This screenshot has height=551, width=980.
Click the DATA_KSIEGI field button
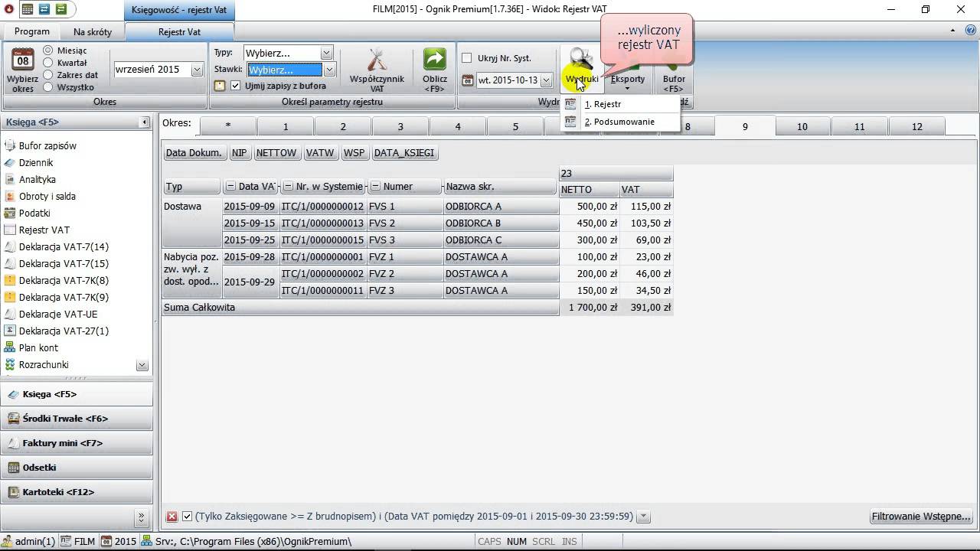coord(404,153)
